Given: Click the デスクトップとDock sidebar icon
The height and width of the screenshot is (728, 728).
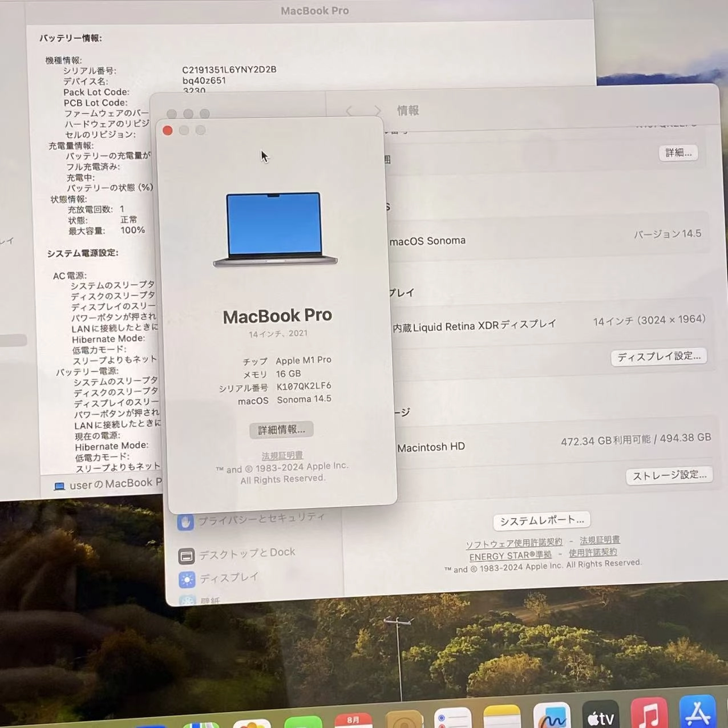Looking at the screenshot, I should pos(186,556).
